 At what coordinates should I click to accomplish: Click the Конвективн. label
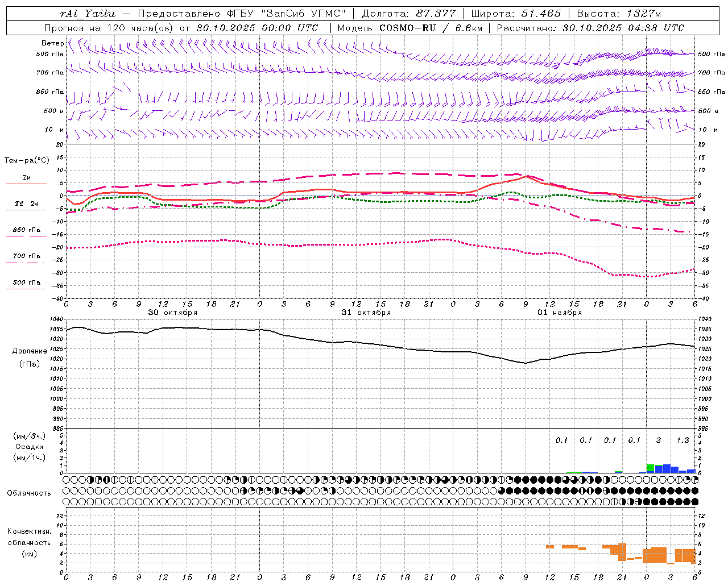click(x=30, y=531)
